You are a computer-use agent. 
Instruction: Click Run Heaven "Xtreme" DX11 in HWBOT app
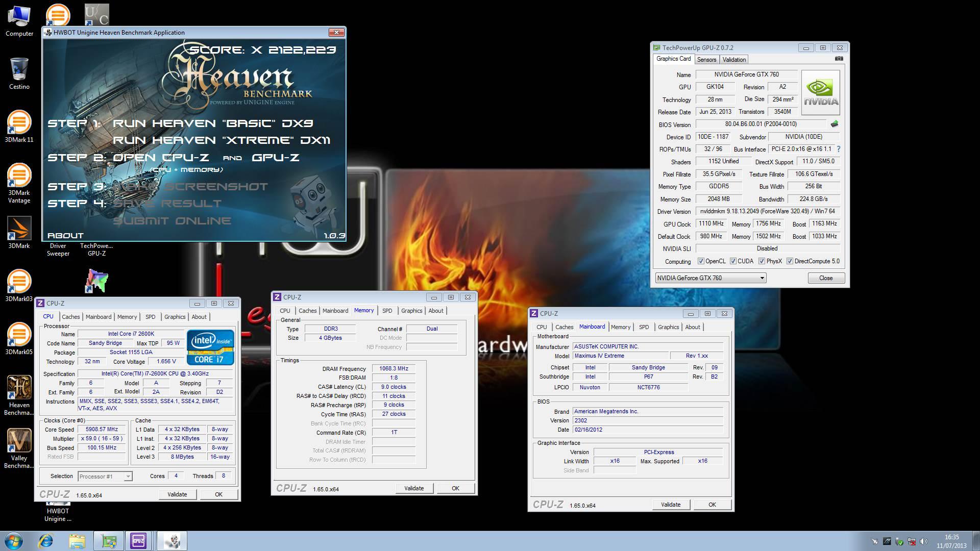click(222, 140)
